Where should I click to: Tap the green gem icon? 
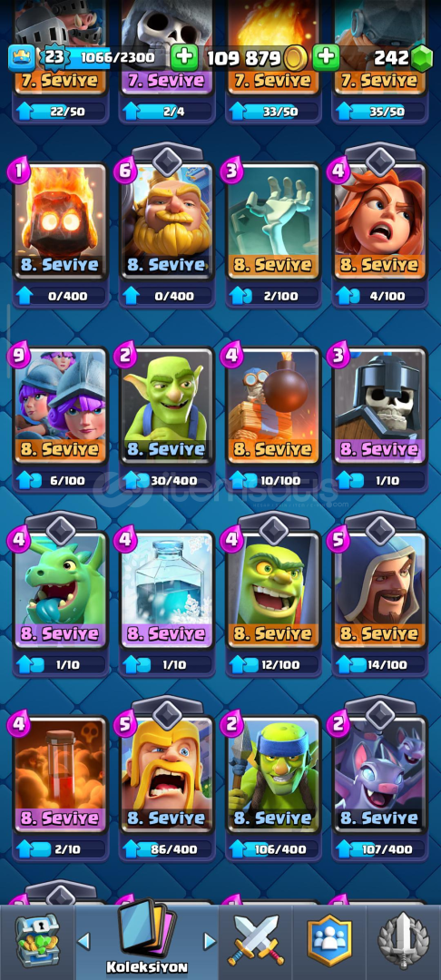422,59
